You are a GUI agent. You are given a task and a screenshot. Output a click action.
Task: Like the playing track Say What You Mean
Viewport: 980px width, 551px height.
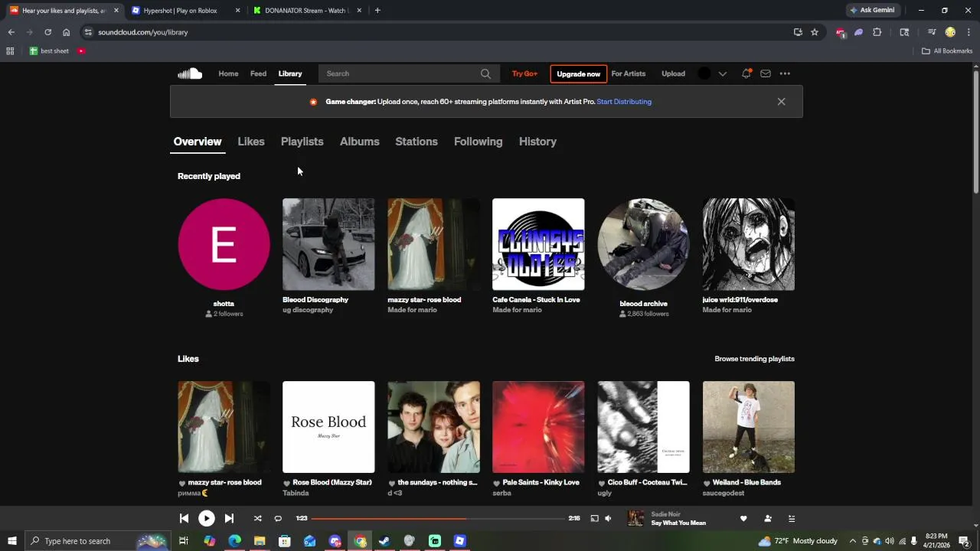pos(743,518)
